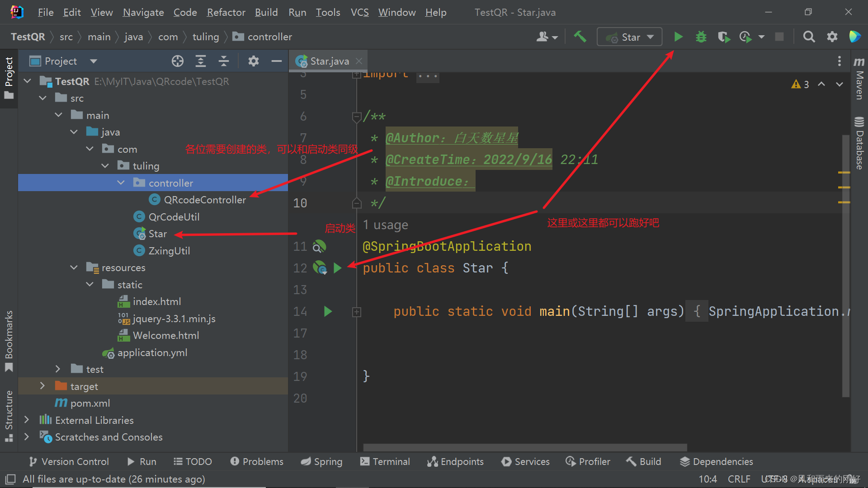
Task: Click the green Run button in toolbar
Action: pos(678,37)
